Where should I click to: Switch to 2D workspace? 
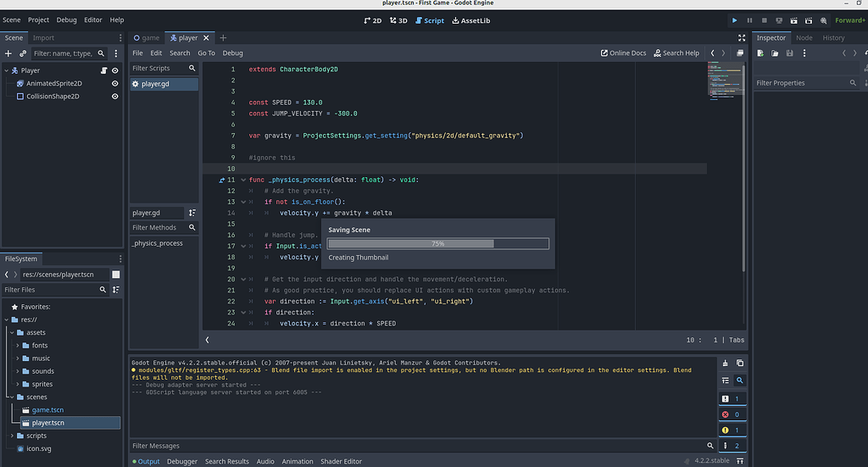point(373,20)
